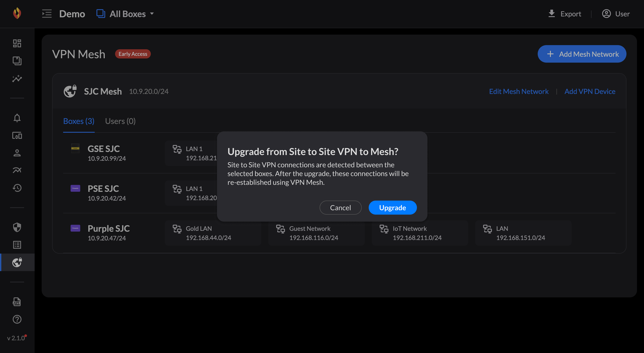Click the Early Access badge

133,54
